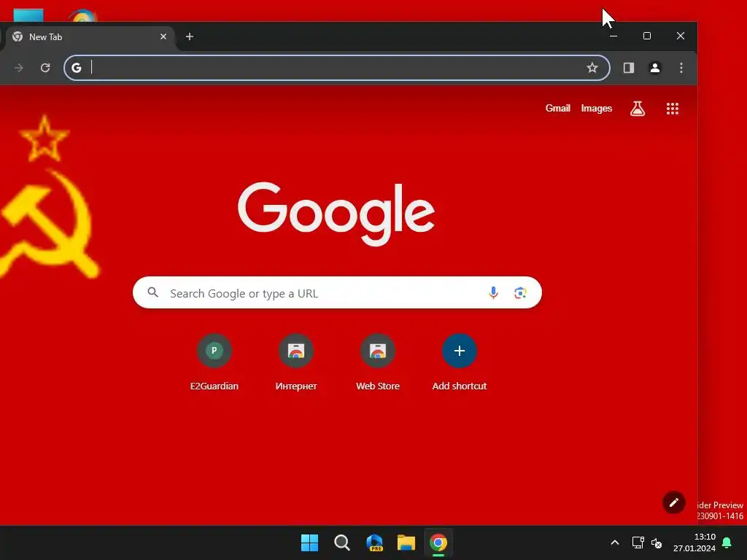
Task: Search by image with Google Lens icon
Action: 520,293
